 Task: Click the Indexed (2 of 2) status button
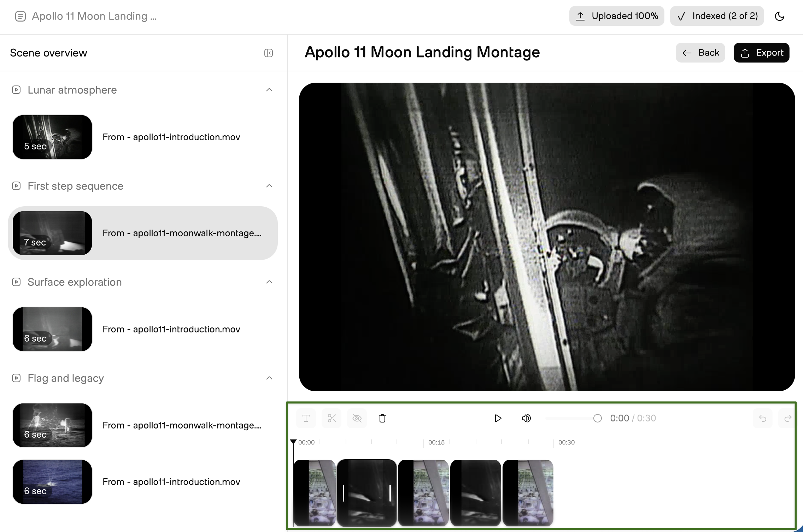[717, 16]
